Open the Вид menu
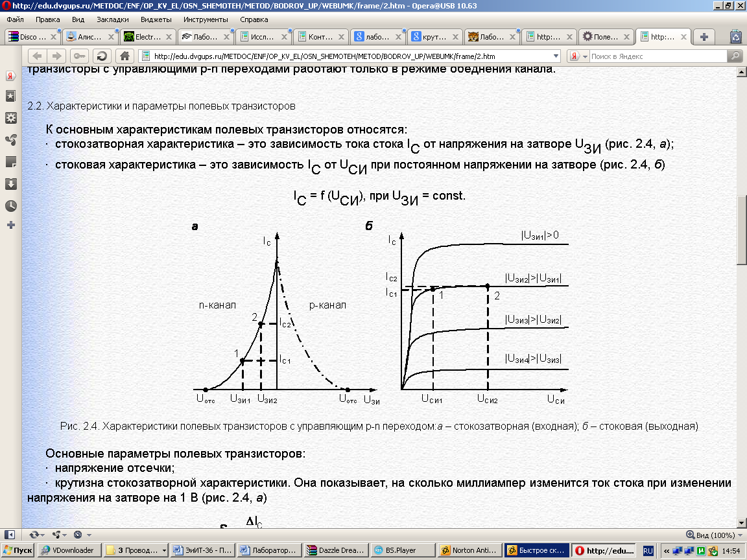 coord(78,19)
